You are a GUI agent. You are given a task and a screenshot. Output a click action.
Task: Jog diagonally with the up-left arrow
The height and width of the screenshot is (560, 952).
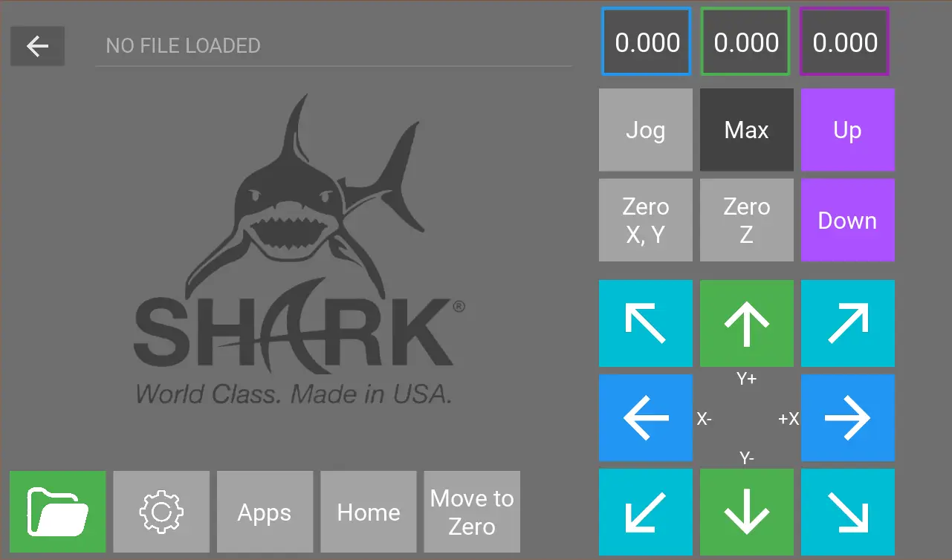tap(646, 323)
